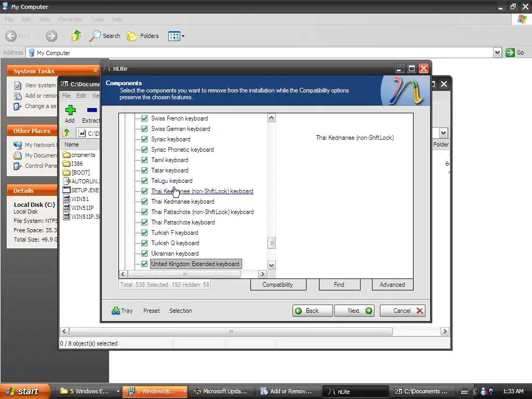Screen dimensions: 532x399
Task: Click the green Go arrow button
Action: point(510,52)
